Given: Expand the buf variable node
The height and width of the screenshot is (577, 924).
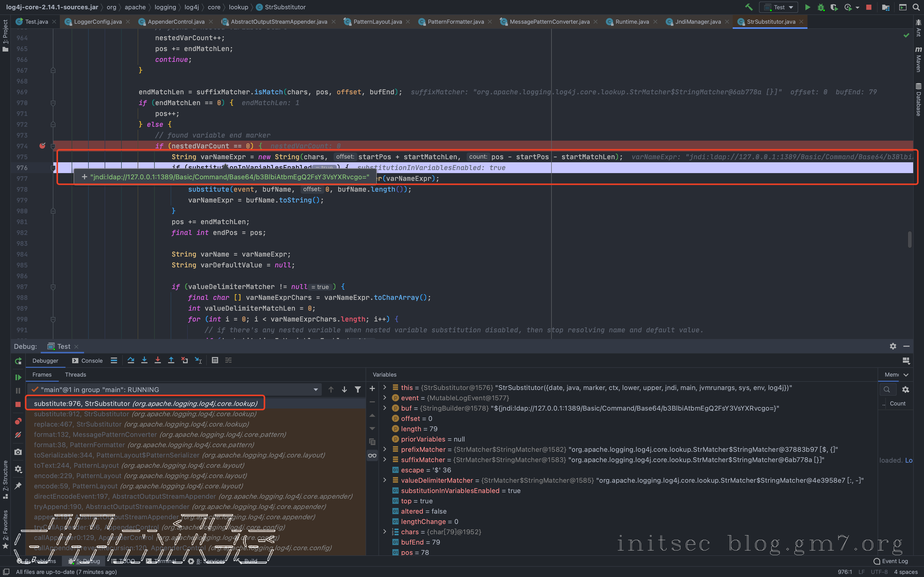Looking at the screenshot, I should [x=385, y=408].
